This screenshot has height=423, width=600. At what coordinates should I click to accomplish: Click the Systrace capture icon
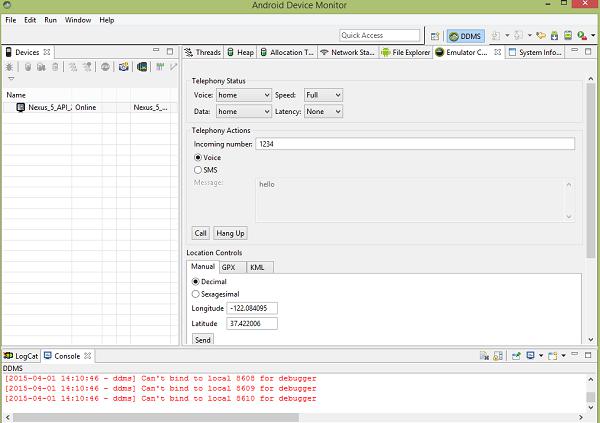[160, 67]
